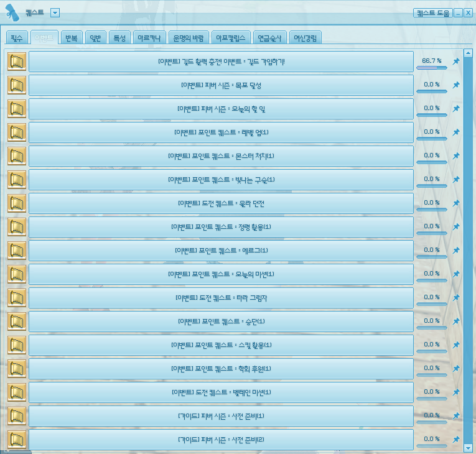Open the dropdown next to 퀘스트 title

[55, 13]
